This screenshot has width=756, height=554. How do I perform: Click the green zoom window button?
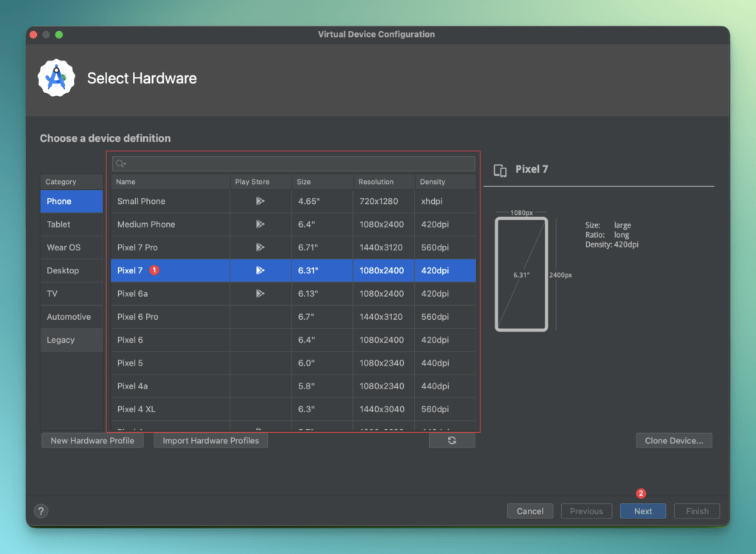click(x=59, y=35)
